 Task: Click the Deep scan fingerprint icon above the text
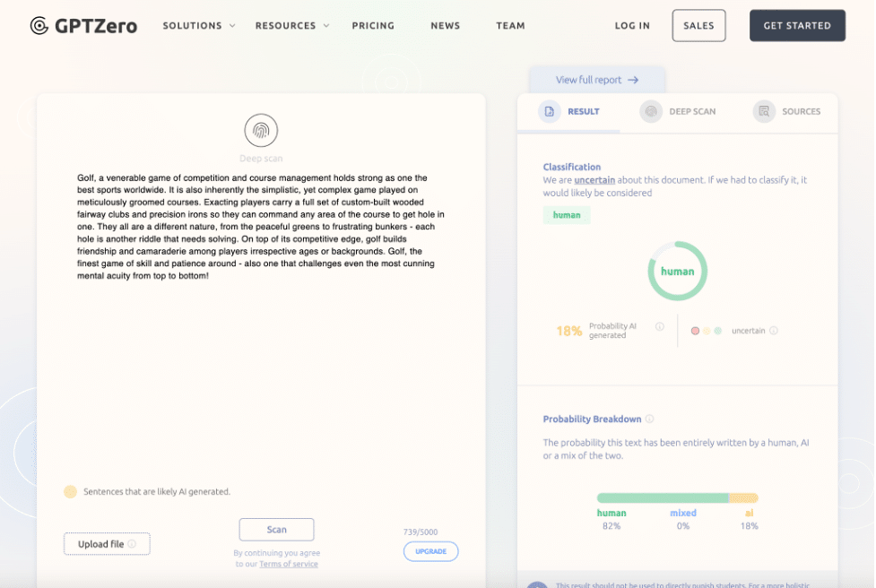pos(260,128)
